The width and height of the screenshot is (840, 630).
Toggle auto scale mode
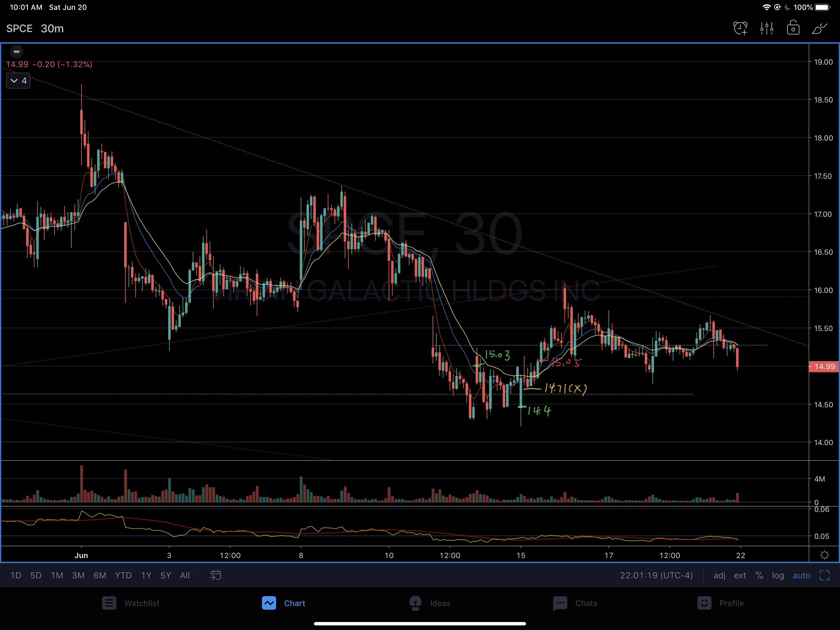[x=801, y=575]
